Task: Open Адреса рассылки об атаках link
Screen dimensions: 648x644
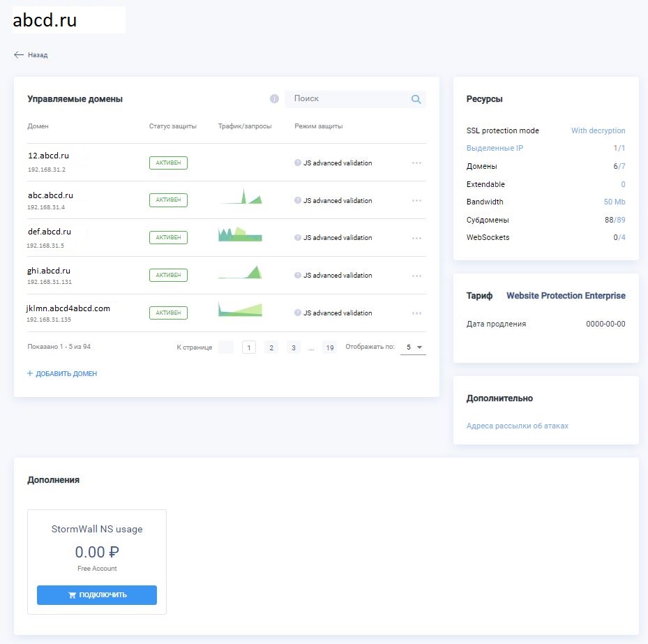Action: (x=518, y=426)
